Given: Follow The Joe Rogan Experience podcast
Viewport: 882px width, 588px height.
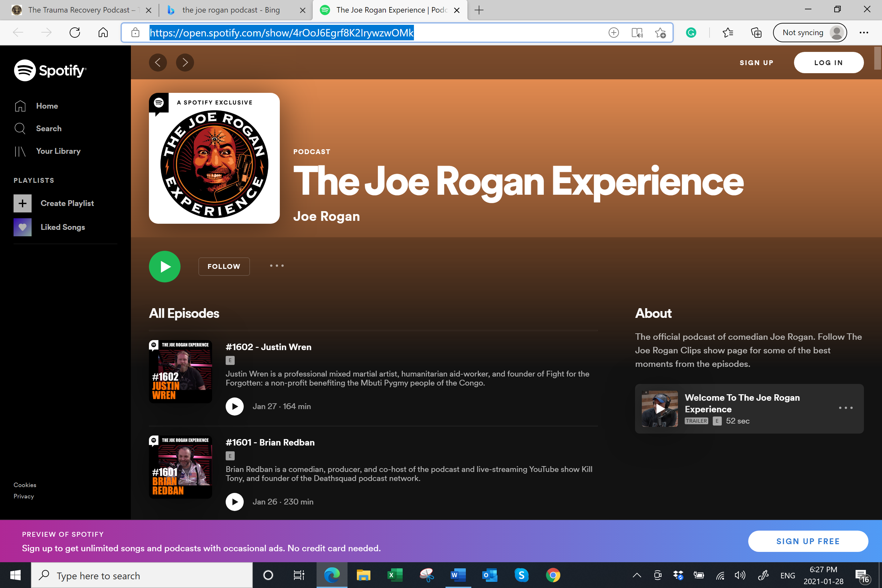Looking at the screenshot, I should click(224, 267).
